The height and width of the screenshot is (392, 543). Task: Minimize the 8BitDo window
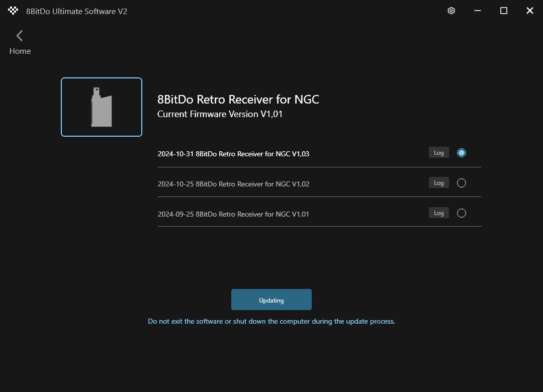point(478,11)
